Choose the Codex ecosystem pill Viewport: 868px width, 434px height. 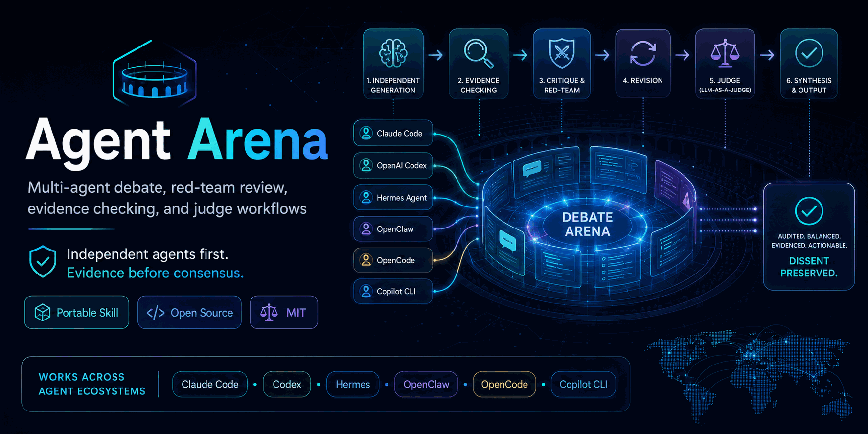point(287,384)
